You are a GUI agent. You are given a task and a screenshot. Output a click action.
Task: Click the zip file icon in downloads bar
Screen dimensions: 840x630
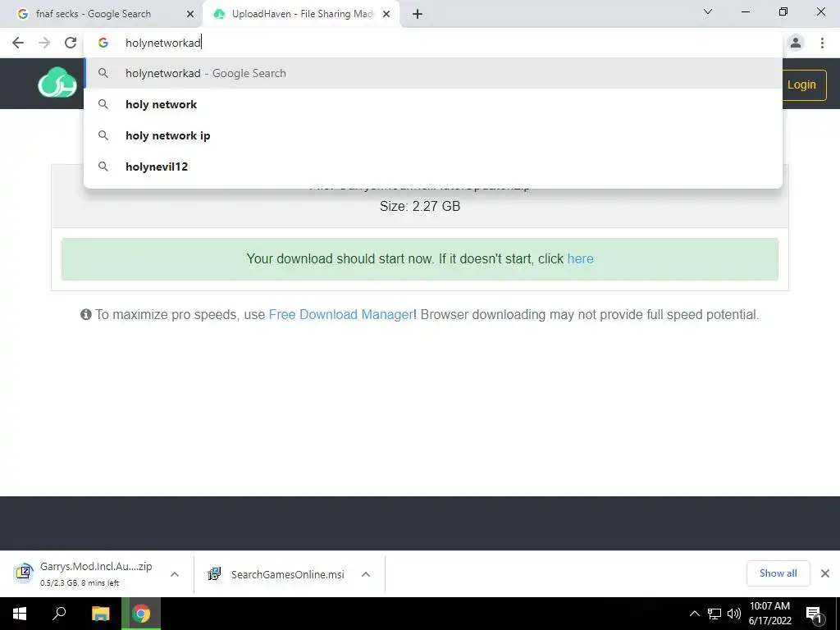(x=24, y=573)
